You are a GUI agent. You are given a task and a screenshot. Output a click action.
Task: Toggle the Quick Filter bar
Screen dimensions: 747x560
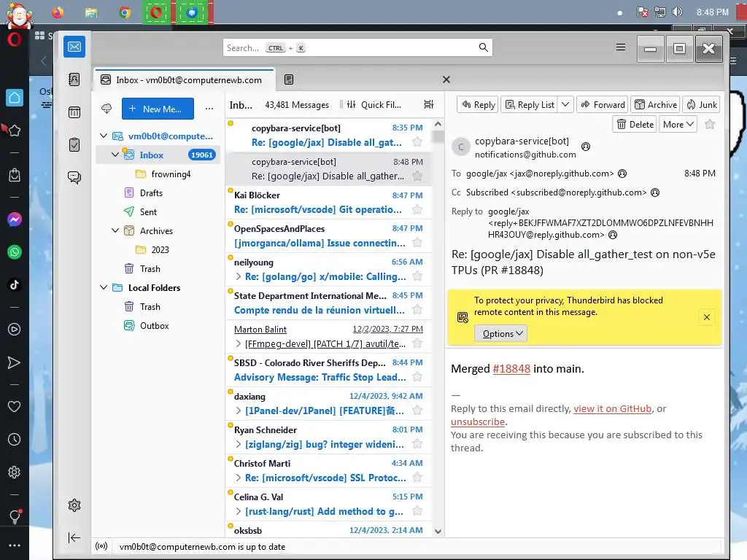pos(374,105)
